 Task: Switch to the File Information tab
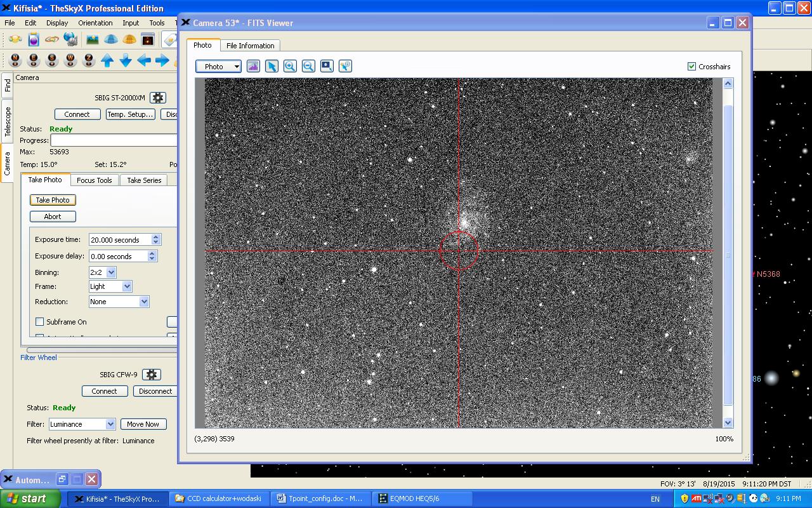pyautogui.click(x=251, y=46)
